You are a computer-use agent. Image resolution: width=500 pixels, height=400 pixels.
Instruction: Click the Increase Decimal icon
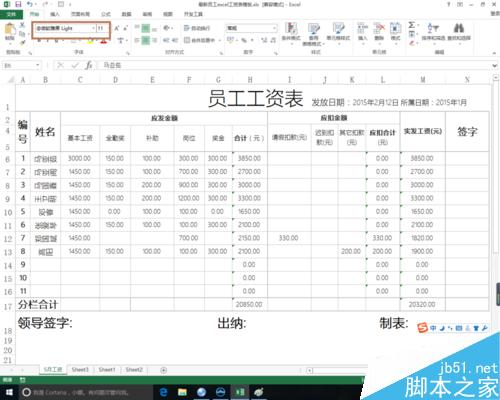[264, 40]
